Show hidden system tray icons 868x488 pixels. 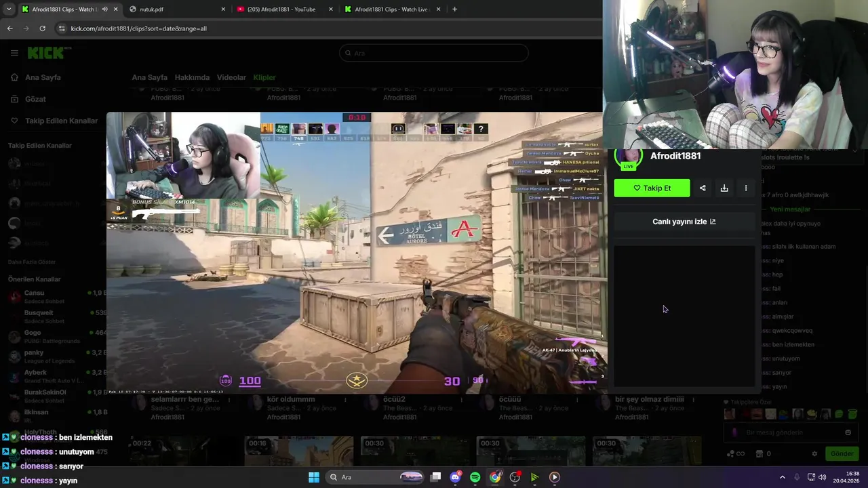point(782,477)
